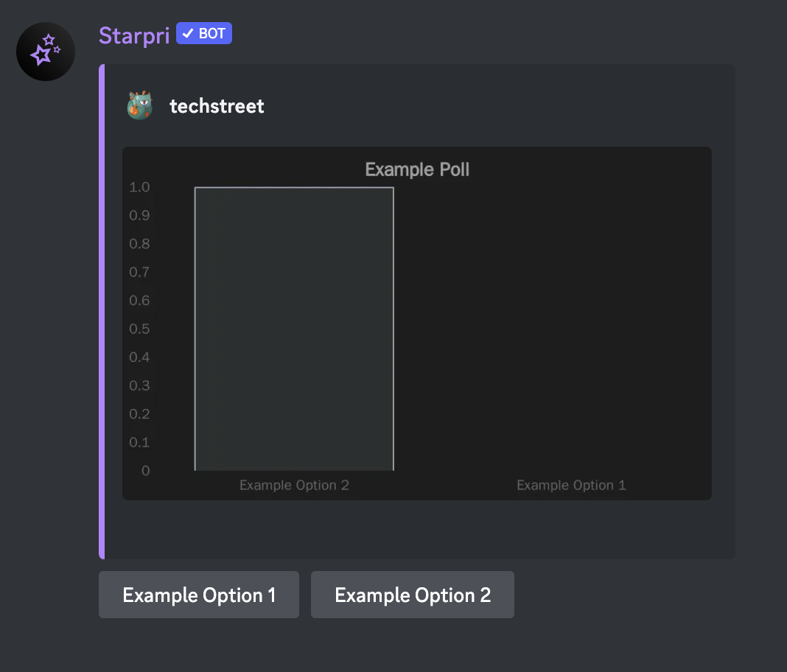Click the purple embed accent bar
This screenshot has width=787, height=672.
(102, 311)
